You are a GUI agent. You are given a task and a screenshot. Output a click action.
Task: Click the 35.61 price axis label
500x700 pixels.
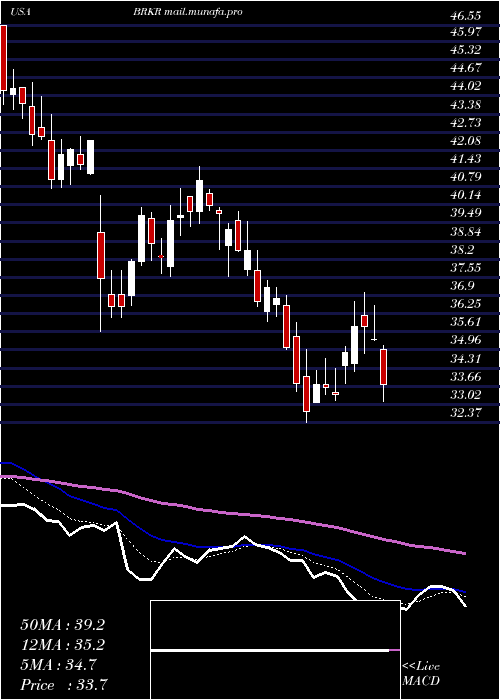pos(465,322)
